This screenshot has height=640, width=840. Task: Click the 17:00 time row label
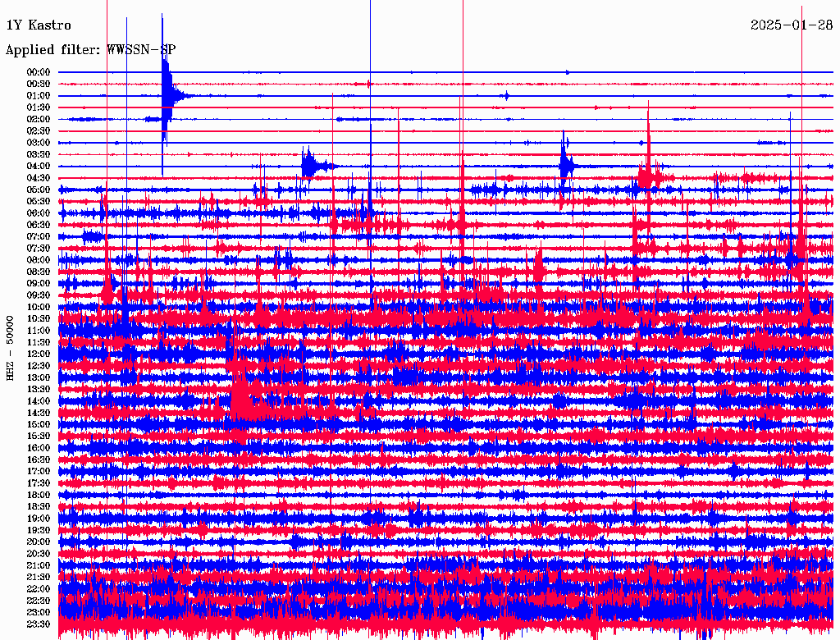[39, 472]
